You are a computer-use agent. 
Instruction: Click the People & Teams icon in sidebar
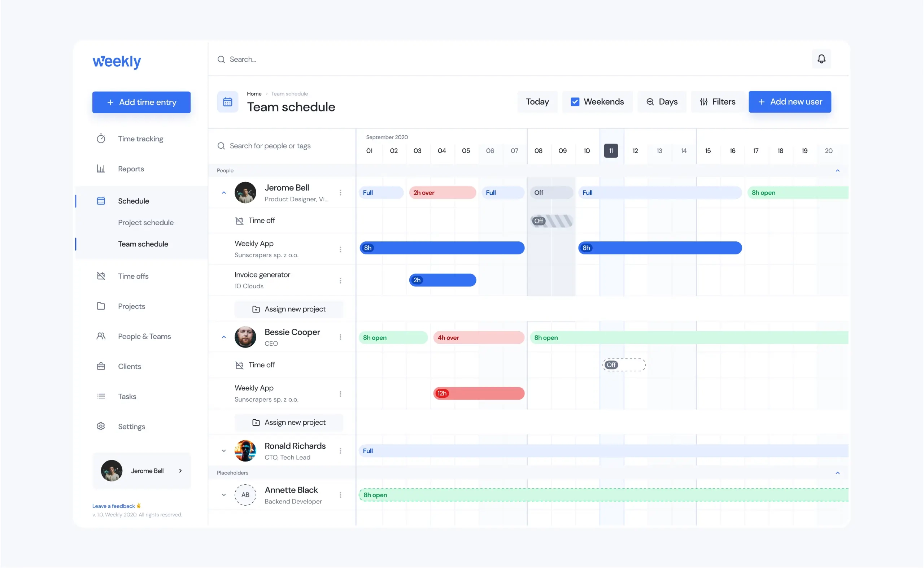[101, 336]
